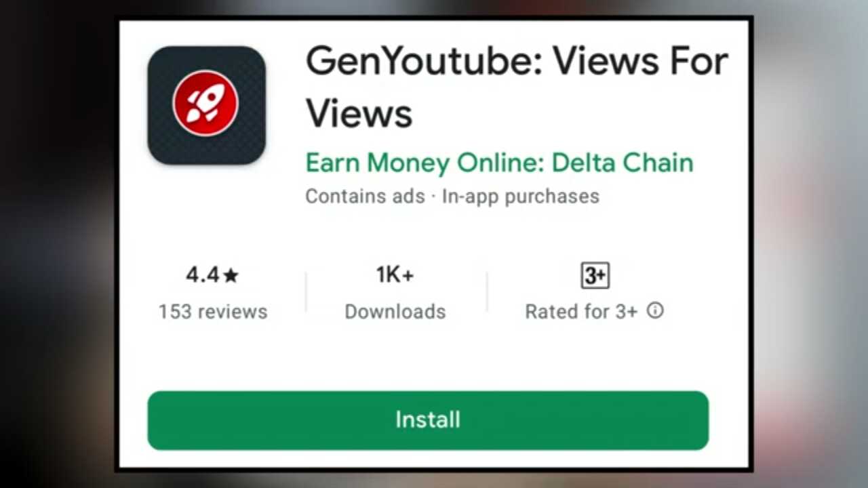The width and height of the screenshot is (868, 488).
Task: Click the red rocket logo
Action: (x=205, y=104)
